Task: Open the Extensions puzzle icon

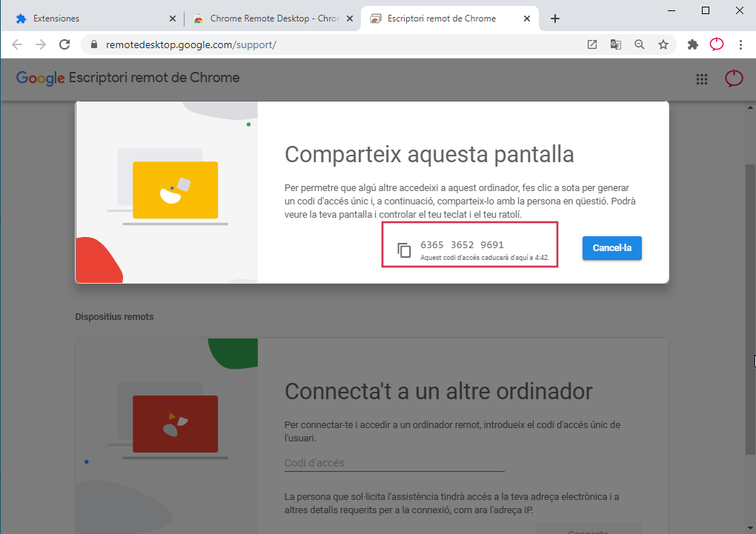Action: 693,45
